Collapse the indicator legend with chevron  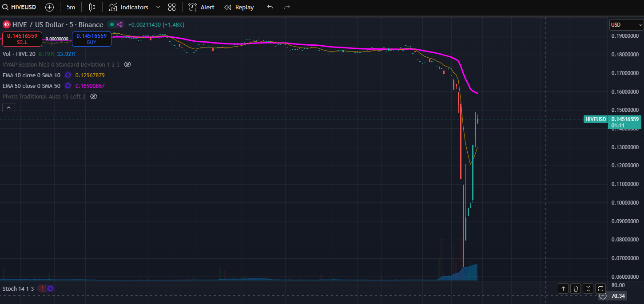tap(8, 107)
